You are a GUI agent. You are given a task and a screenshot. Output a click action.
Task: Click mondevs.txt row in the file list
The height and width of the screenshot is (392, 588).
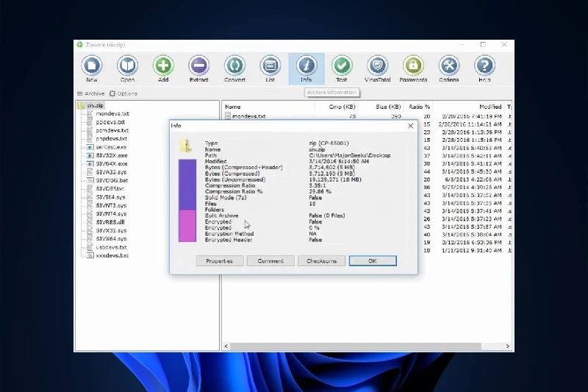tap(365, 116)
